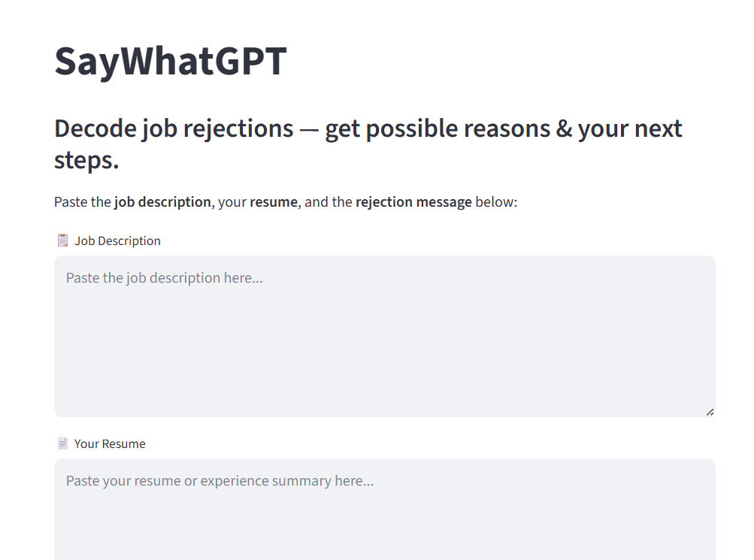Viewport: 754px width, 560px height.
Task: Click the emoji icon next to Job Description
Action: click(x=63, y=240)
